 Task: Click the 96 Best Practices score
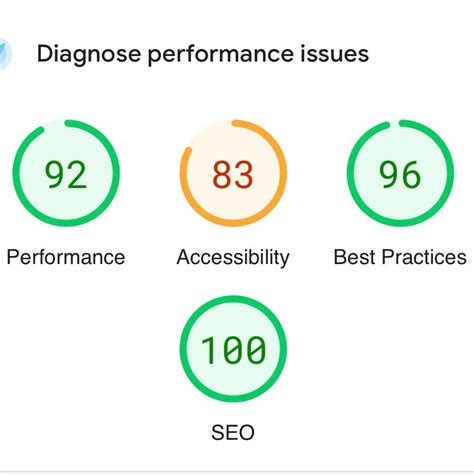tap(400, 174)
